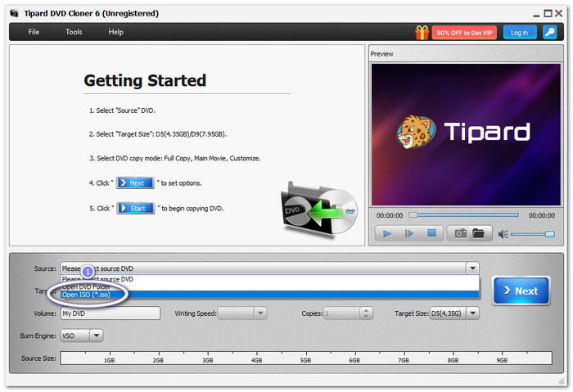Click the DVD copy mode step text
573x392 pixels.
tap(175, 158)
